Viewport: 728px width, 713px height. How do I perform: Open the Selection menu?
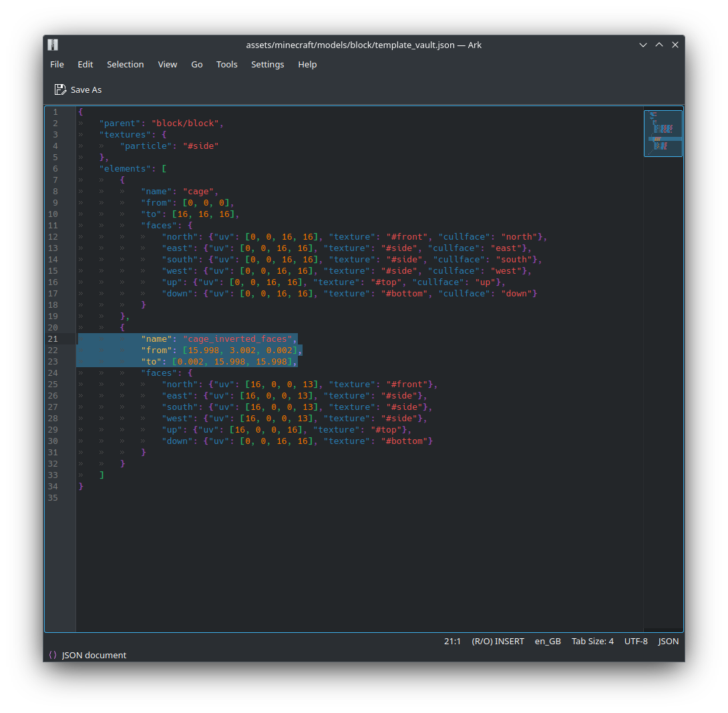[x=126, y=65]
